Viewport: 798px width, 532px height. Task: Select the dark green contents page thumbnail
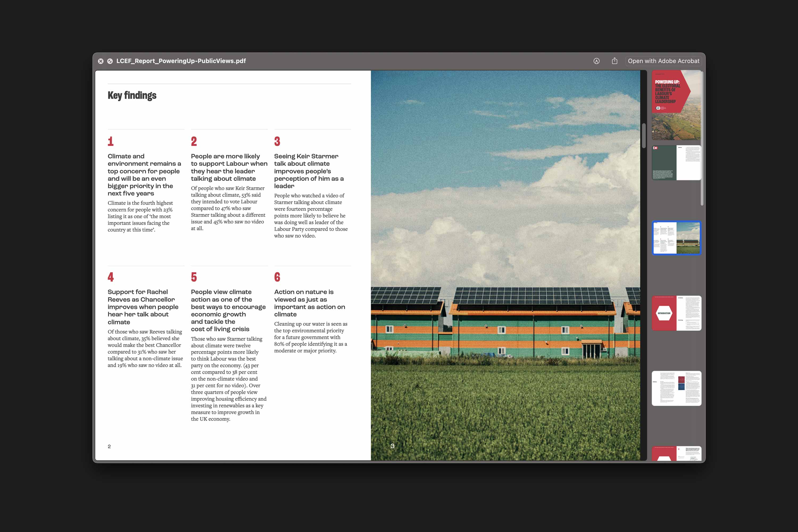pyautogui.click(x=676, y=163)
